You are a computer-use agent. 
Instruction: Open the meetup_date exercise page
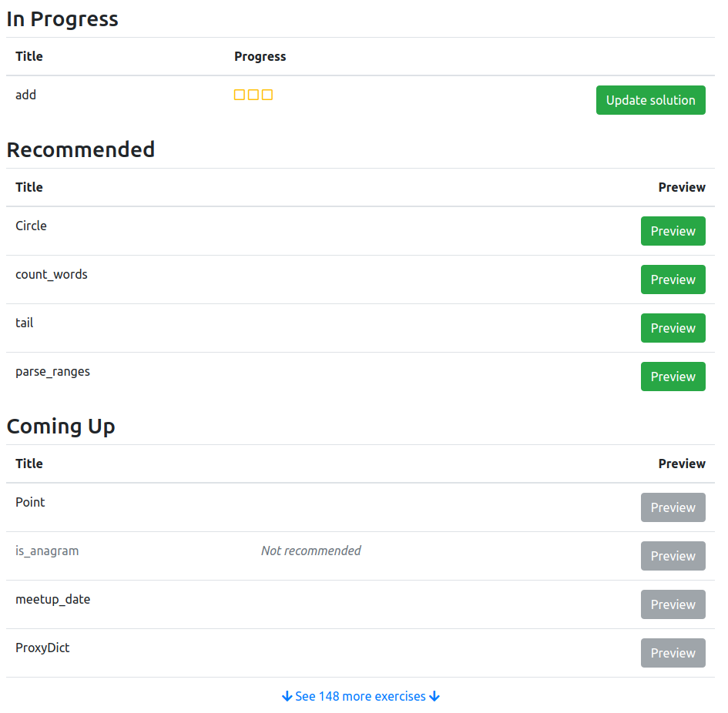(x=53, y=599)
